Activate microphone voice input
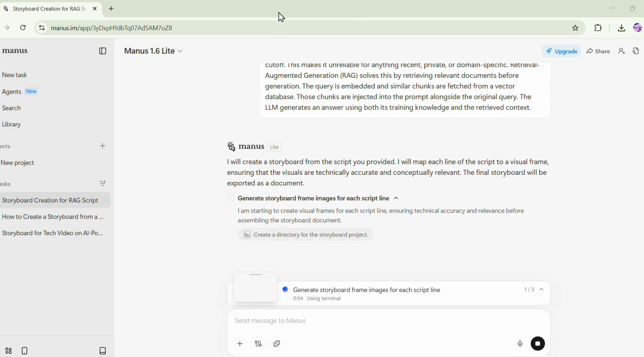Viewport: 644px width, 357px height. 520,344
